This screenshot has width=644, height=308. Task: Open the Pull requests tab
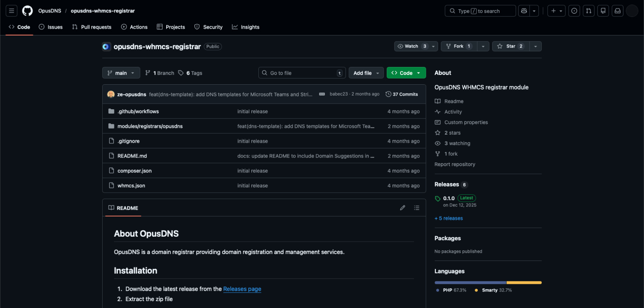(92, 27)
